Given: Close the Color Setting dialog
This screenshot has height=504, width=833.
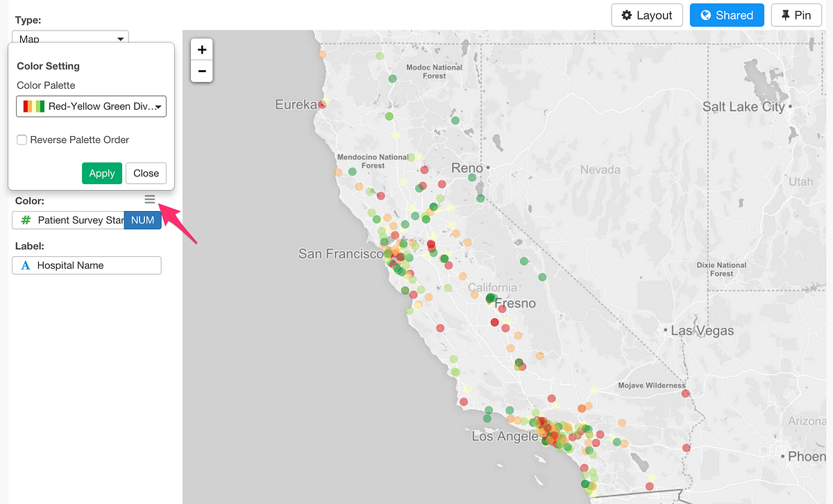Looking at the screenshot, I should 146,173.
